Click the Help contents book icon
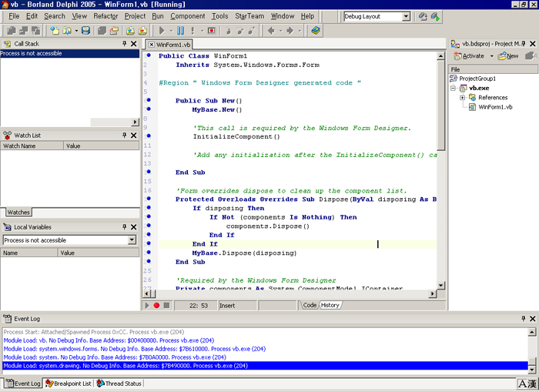This screenshot has height=392, width=539. pyautogui.click(x=316, y=31)
